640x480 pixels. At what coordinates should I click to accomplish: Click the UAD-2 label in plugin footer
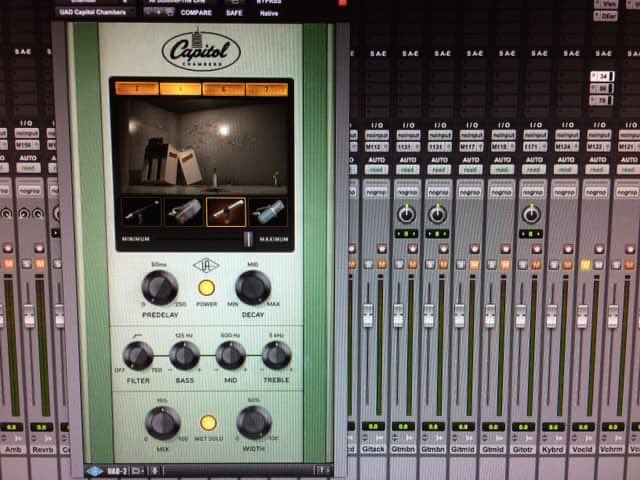(117, 471)
